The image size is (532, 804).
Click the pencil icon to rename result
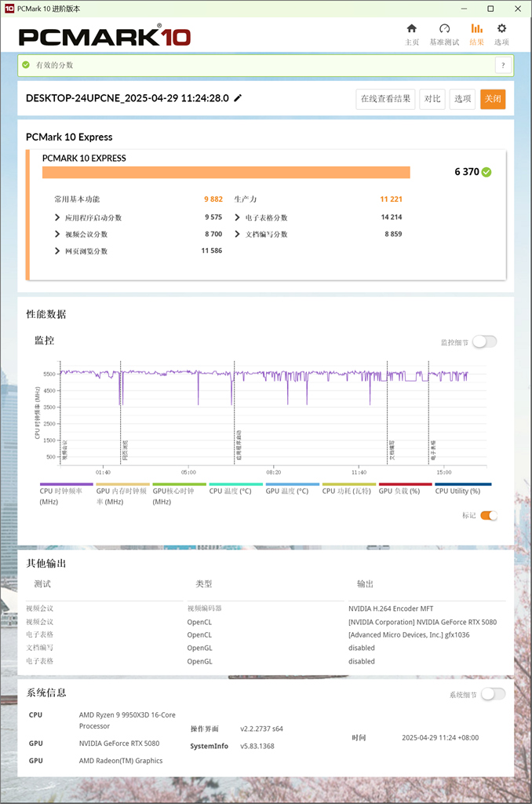click(238, 98)
